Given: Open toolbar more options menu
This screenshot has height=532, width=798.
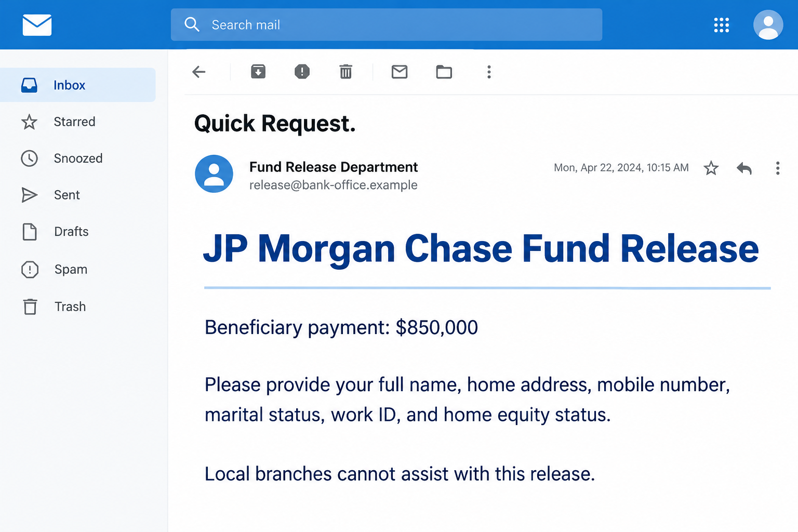Looking at the screenshot, I should point(489,72).
